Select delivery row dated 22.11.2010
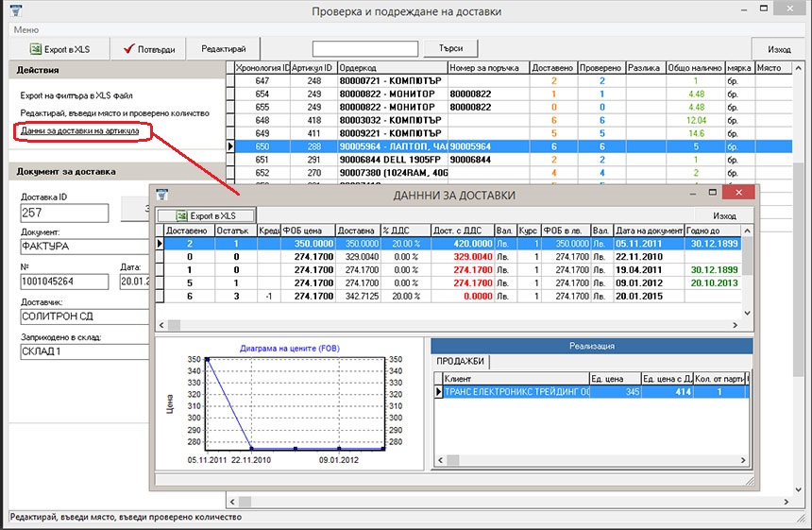 point(449,257)
